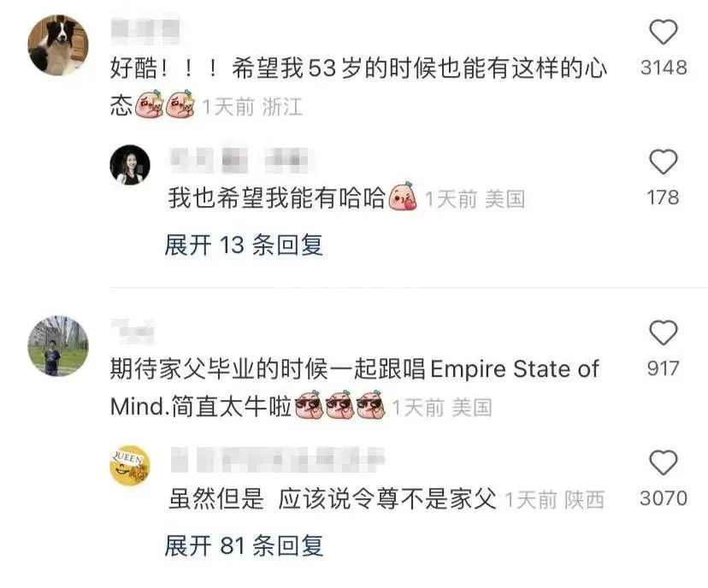This screenshot has height=588, width=708.
Task: Like the comment with 917 likes
Action: tap(663, 332)
